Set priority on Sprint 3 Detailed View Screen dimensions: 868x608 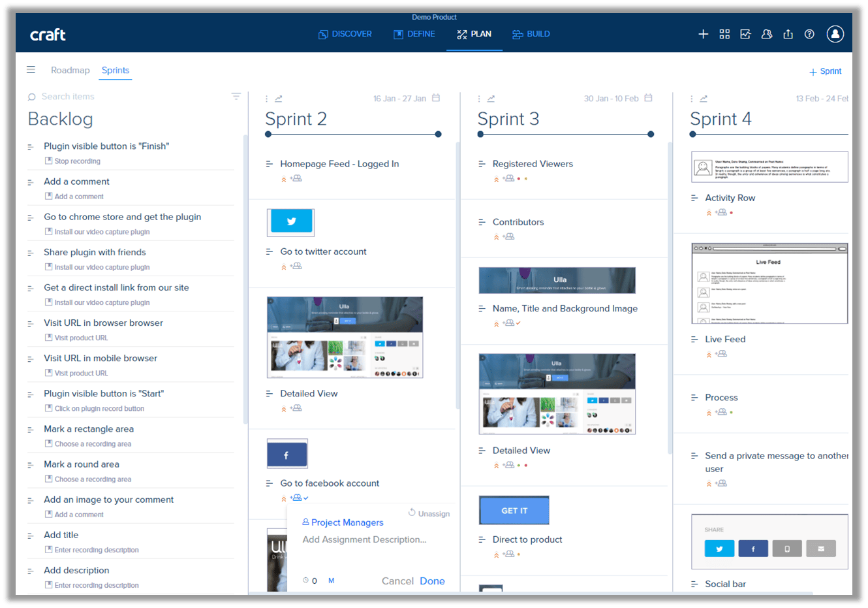496,466
